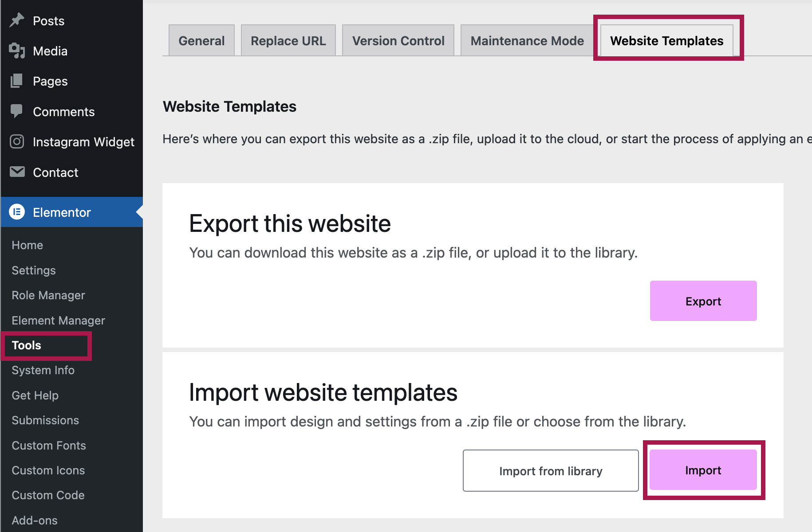Open Role Manager in Elementor submenu
The image size is (812, 532).
click(48, 295)
